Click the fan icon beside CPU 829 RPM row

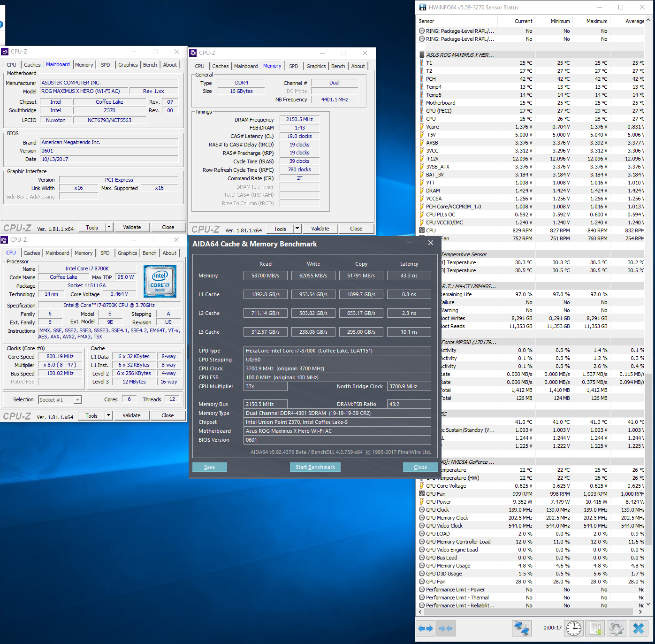[422, 230]
